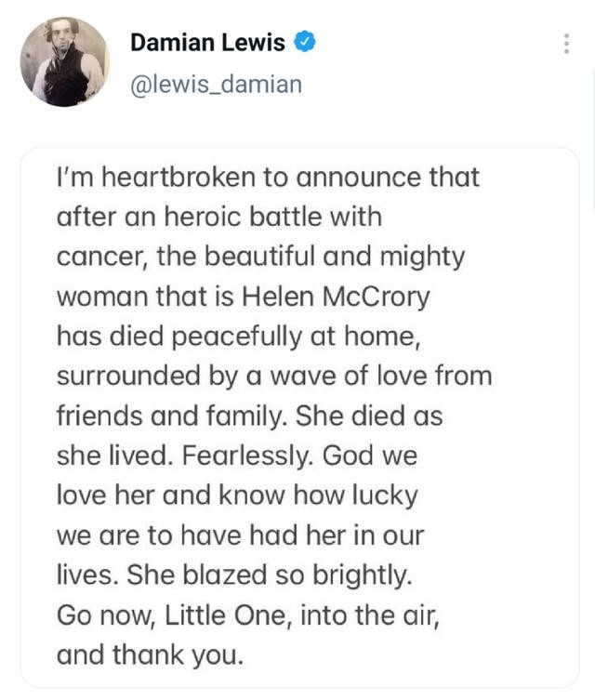Select the closing line "and thank you."

click(150, 654)
